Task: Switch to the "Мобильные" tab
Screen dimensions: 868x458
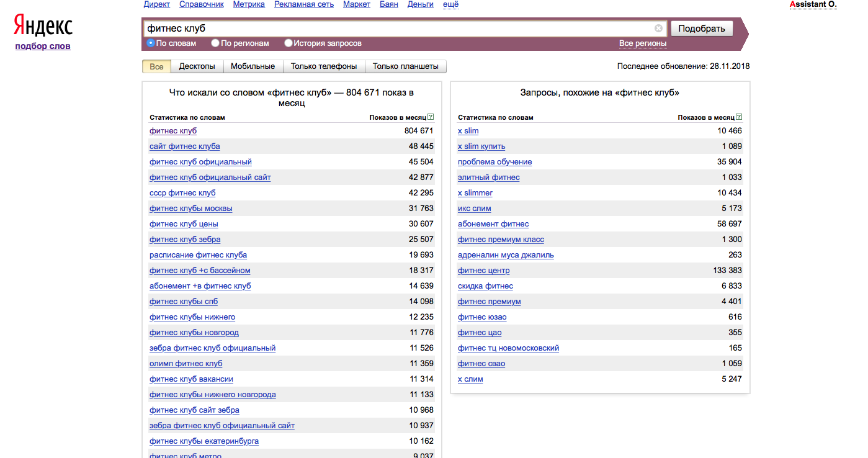Action: [x=253, y=66]
